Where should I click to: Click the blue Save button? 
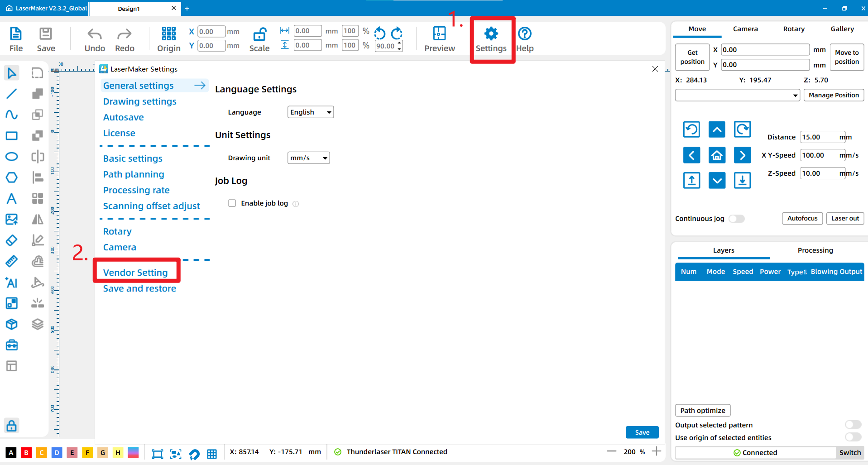point(642,432)
